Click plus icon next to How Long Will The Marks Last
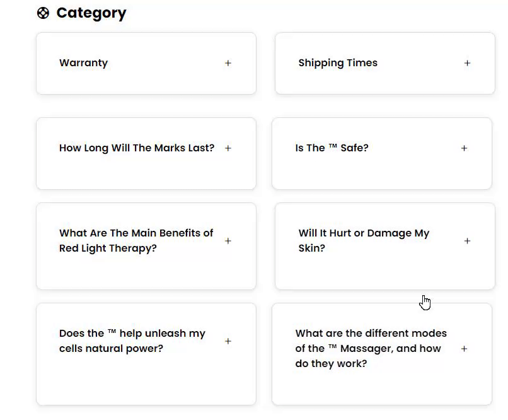 (228, 148)
